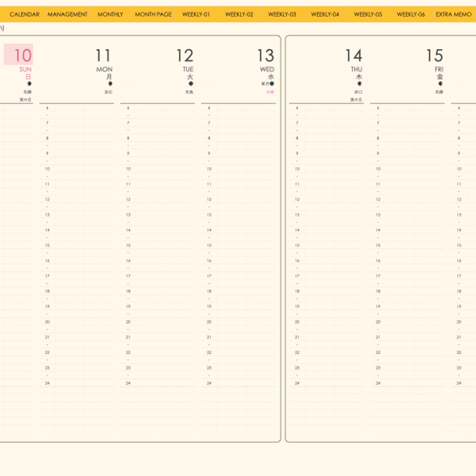The height and width of the screenshot is (476, 476).
Task: Select the large date number 12 for Tuesday
Action: click(x=185, y=55)
